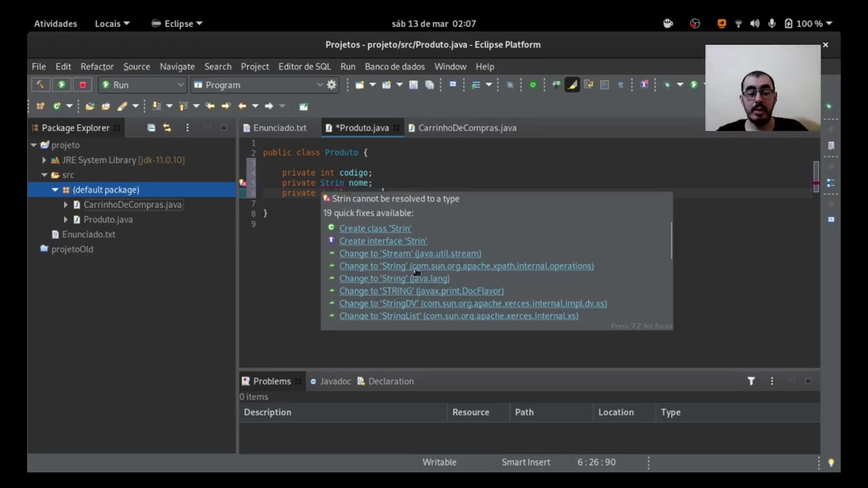Click the red Stop button in toolbar
The image size is (868, 488).
[x=83, y=85]
